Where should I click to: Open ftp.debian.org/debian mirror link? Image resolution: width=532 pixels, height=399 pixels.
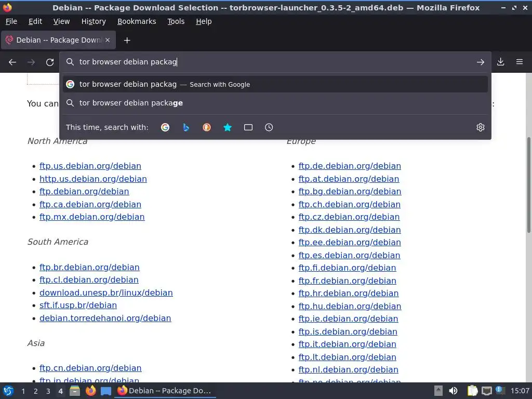(84, 191)
